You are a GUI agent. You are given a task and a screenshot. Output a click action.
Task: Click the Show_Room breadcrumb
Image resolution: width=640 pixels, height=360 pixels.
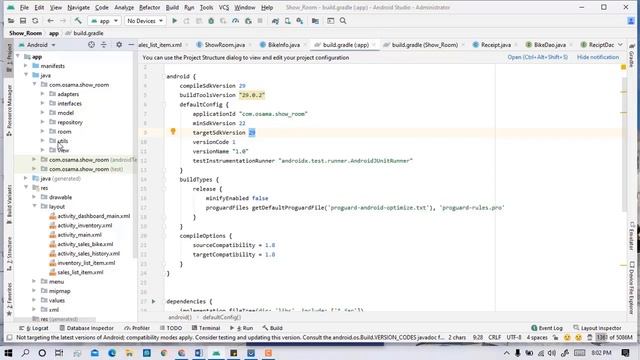[25, 33]
